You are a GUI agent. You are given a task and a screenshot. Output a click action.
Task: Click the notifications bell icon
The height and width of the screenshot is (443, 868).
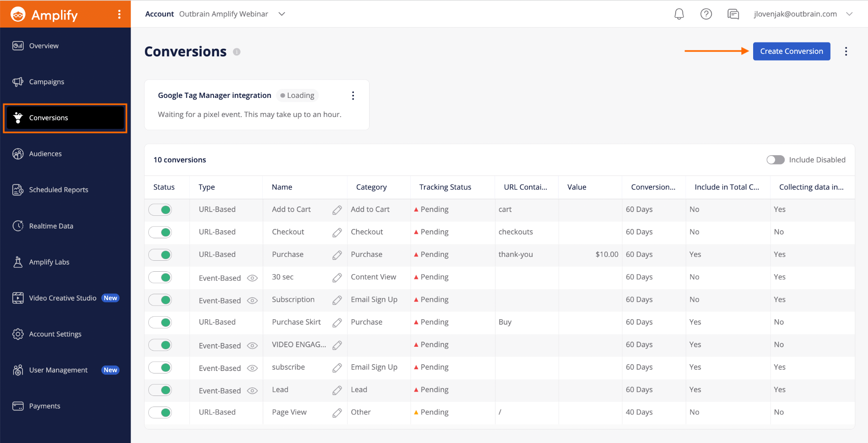pos(679,14)
